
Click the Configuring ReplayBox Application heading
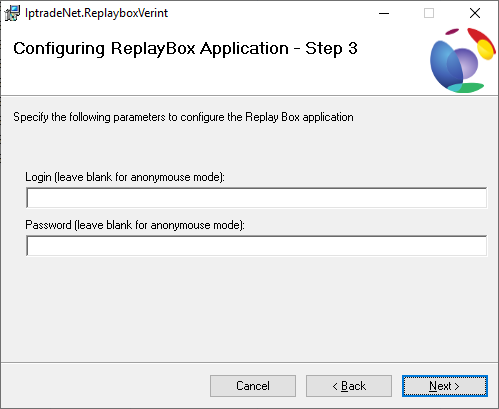[185, 49]
